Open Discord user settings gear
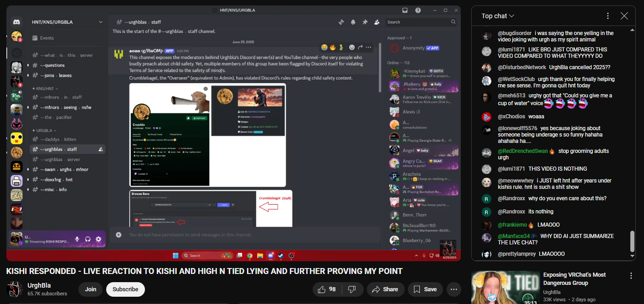This screenshot has height=304, width=644. [x=98, y=239]
